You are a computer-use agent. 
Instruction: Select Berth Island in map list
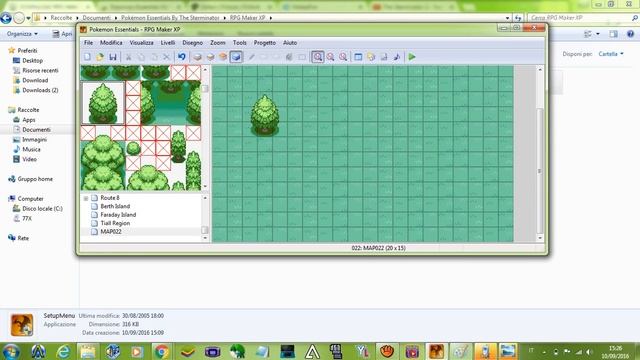[115, 206]
